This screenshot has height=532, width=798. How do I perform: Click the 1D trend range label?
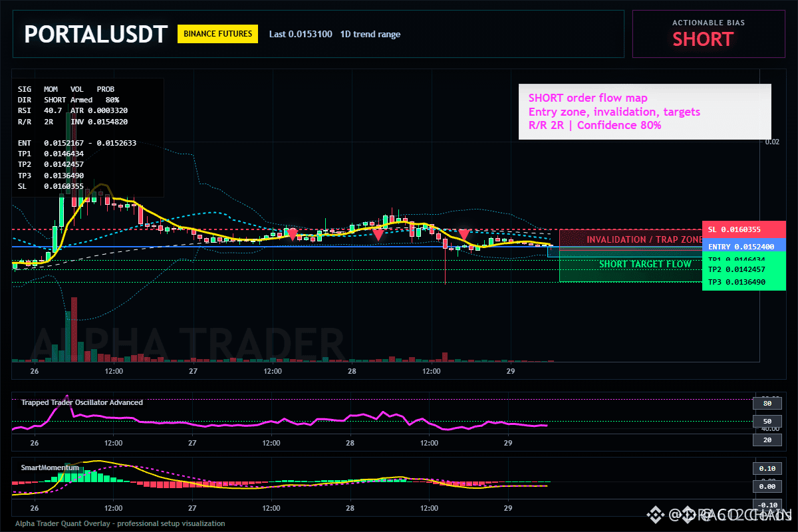point(370,34)
